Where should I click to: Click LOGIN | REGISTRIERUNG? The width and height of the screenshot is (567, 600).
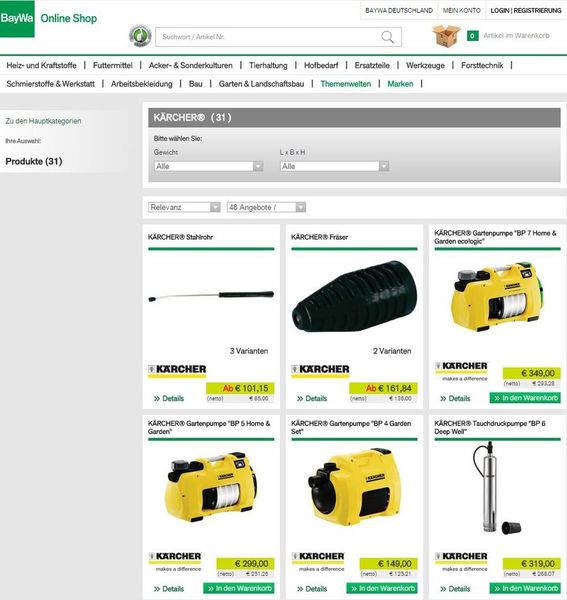tap(526, 11)
